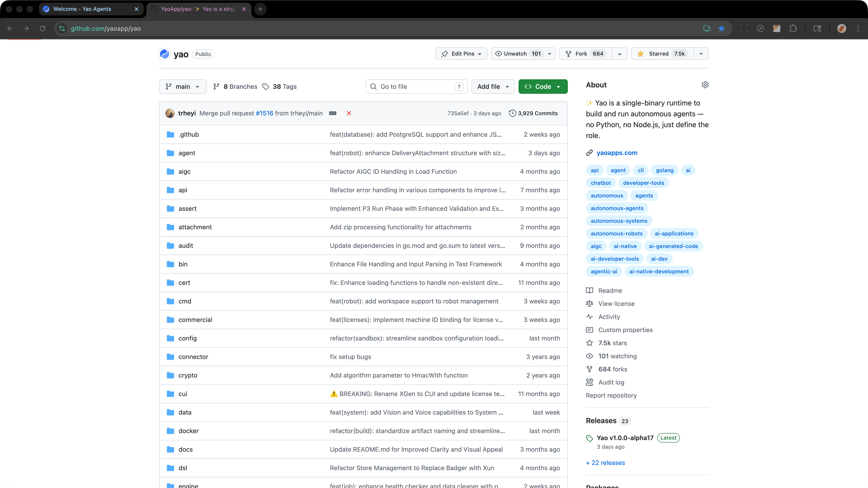Open the Custom properties link

pos(625,330)
